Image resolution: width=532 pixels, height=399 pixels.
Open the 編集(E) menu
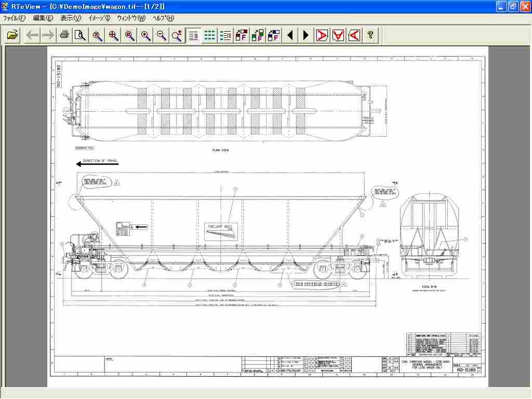(43, 18)
